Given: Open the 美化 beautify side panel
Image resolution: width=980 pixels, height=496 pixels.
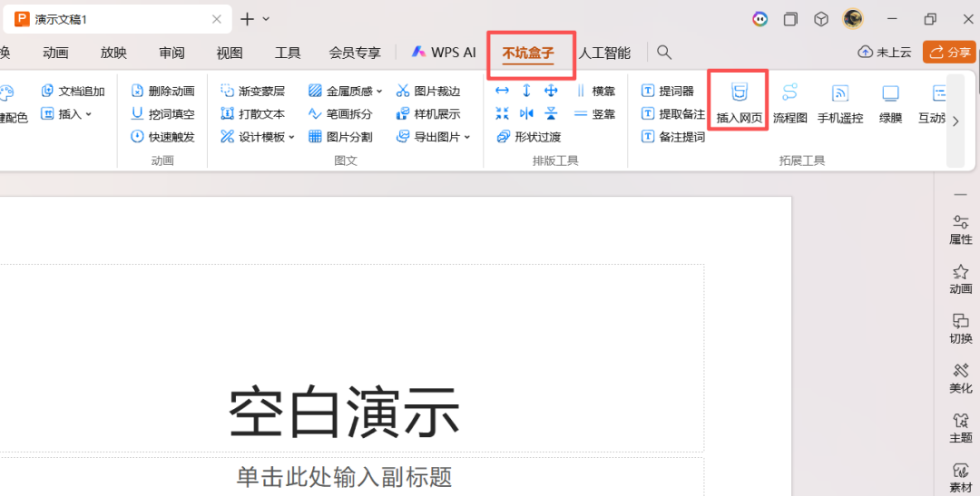Looking at the screenshot, I should tap(961, 378).
